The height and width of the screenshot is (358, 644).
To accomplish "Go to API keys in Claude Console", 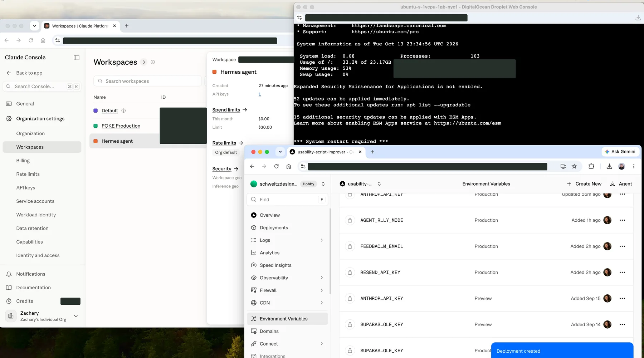I will coord(26,188).
